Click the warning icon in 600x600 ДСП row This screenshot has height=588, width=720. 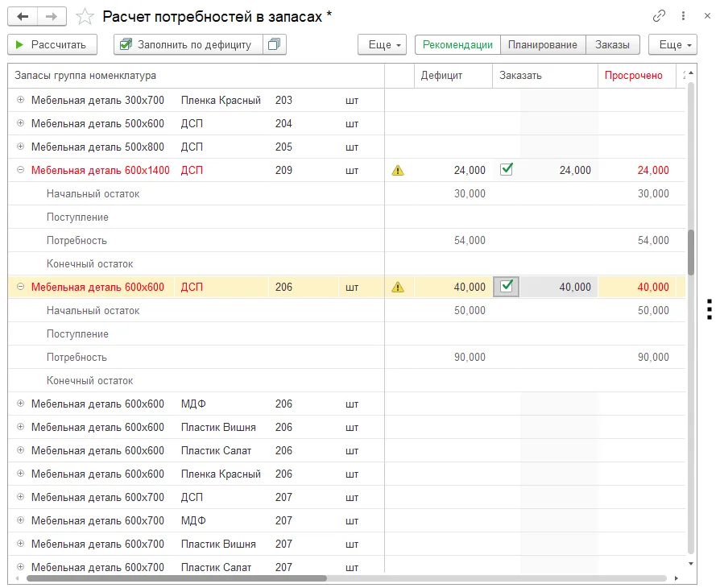398,287
